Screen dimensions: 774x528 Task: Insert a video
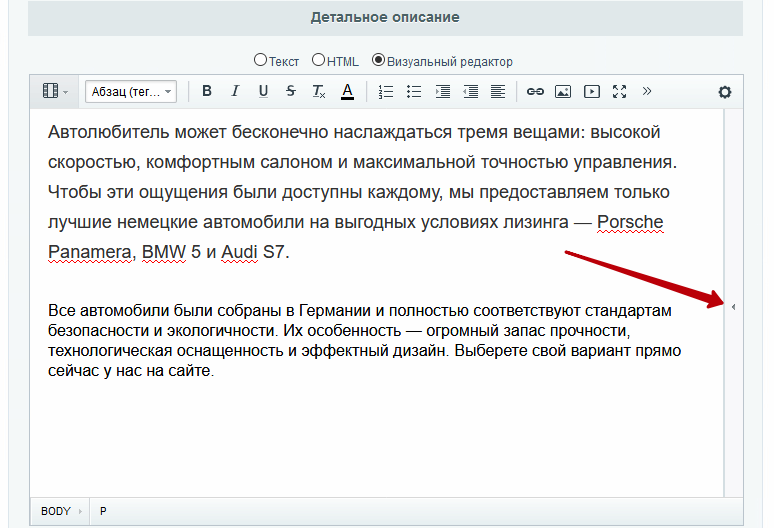coord(591,92)
